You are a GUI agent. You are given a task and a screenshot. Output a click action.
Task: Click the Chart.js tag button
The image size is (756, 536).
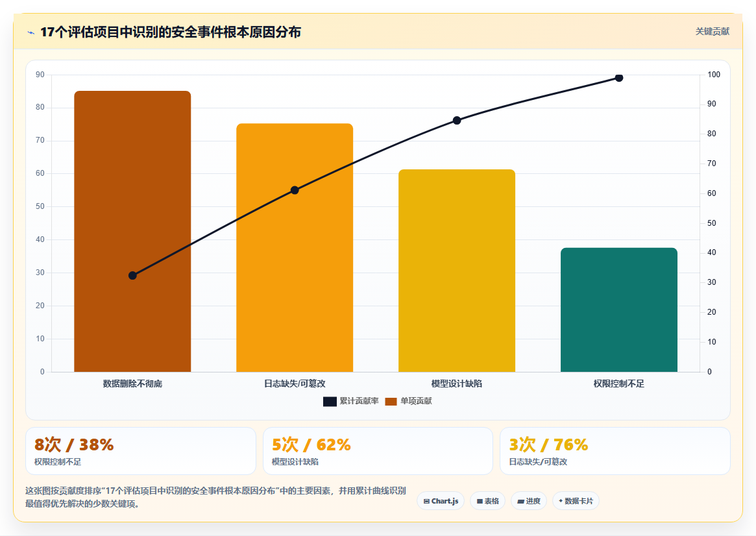pyautogui.click(x=441, y=502)
